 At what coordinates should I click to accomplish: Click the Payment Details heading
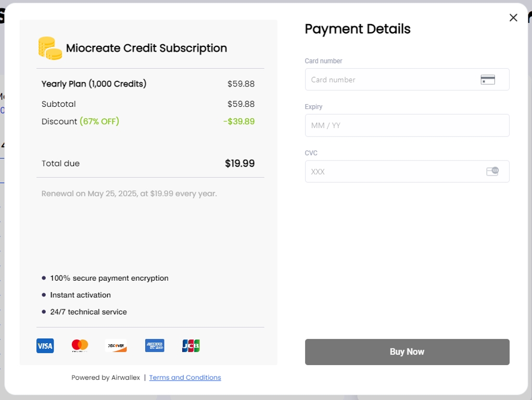357,29
